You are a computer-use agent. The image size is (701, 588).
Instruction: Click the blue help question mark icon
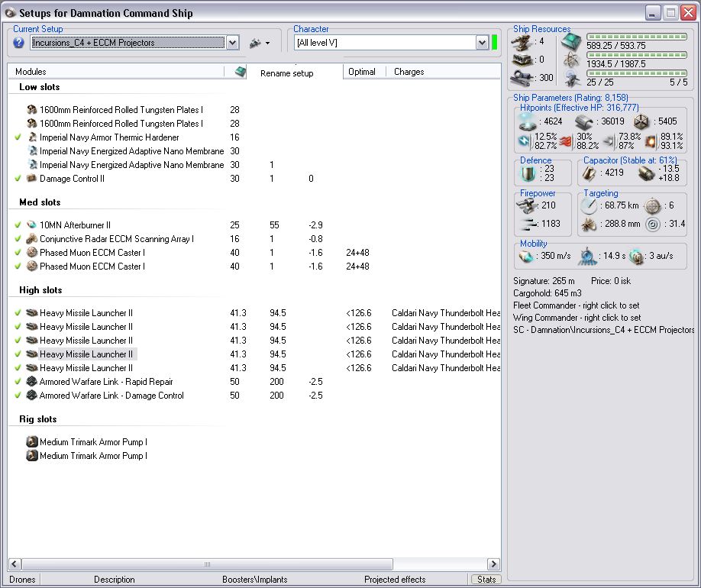click(18, 43)
